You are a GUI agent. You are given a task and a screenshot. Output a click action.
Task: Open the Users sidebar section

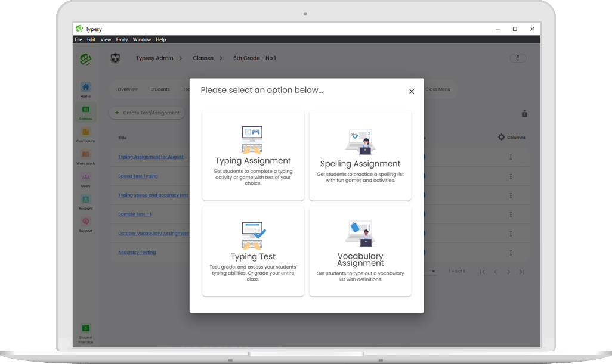85,180
